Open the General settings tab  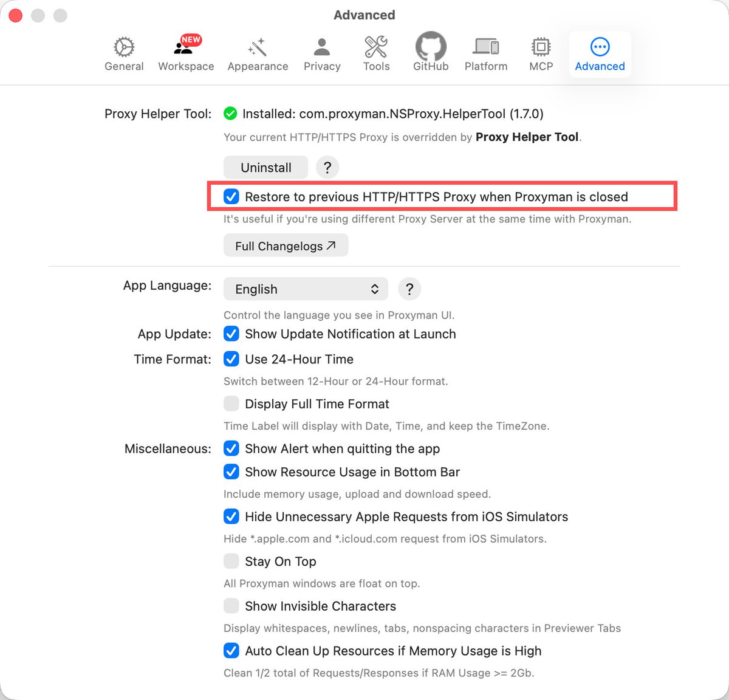coord(124,55)
